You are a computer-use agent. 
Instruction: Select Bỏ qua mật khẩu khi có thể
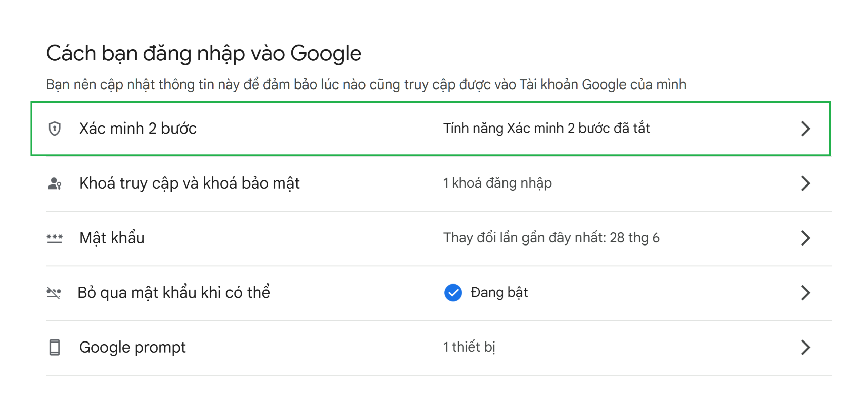tap(439, 293)
